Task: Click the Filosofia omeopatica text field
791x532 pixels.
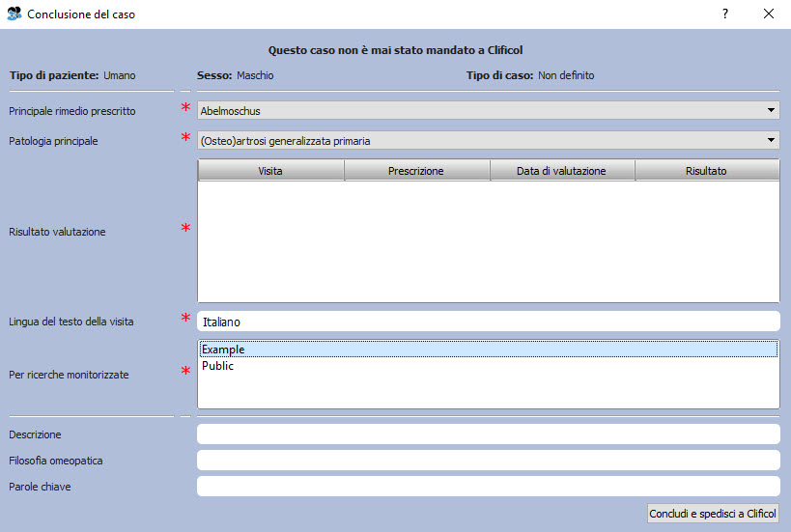Action: click(488, 461)
